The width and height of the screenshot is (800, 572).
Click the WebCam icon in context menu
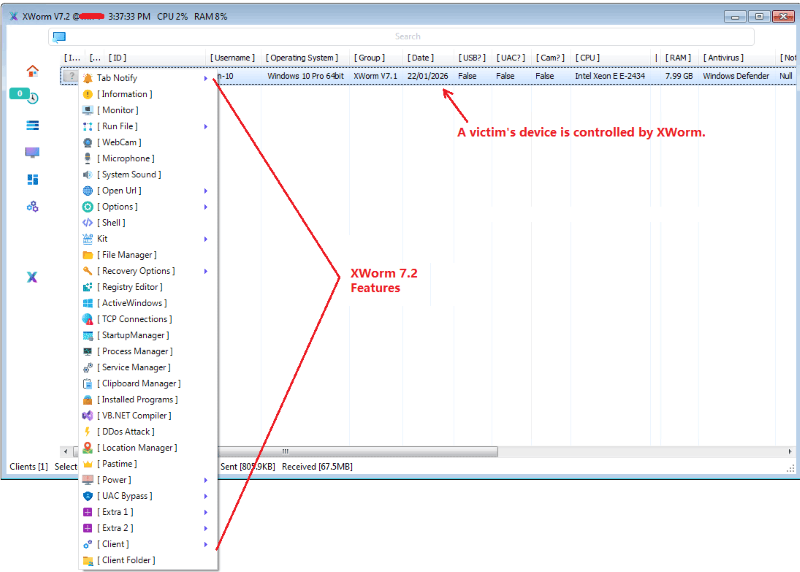click(88, 142)
